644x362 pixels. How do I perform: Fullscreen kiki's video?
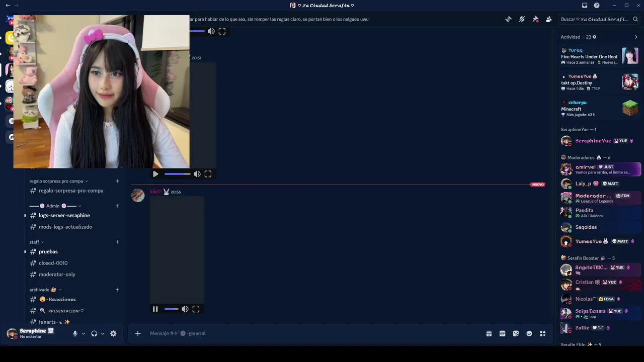coord(196,309)
